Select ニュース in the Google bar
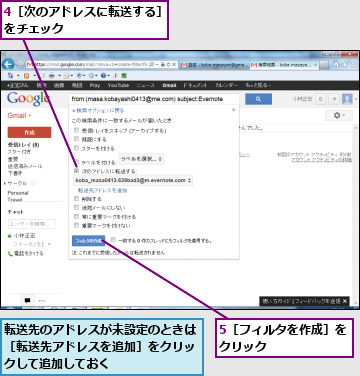 coord(146,85)
